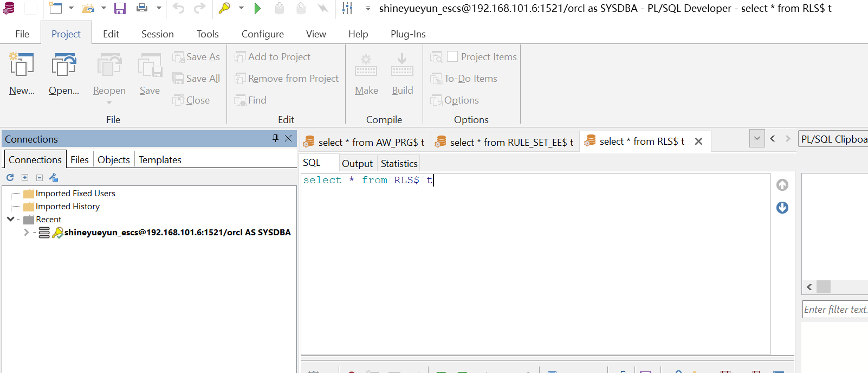Click the large Save project button
The height and width of the screenshot is (373, 868).
coord(150,74)
